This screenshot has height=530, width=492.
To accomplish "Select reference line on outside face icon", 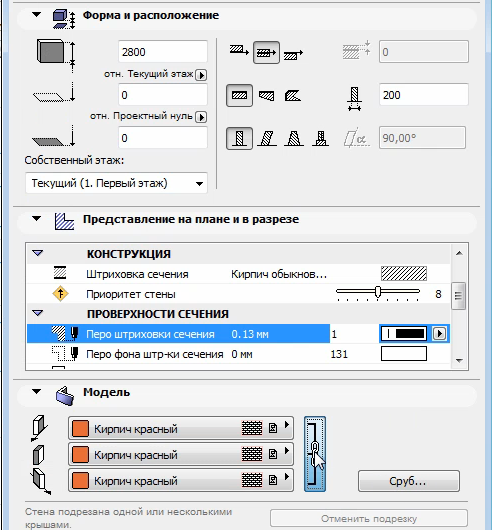I will click(239, 51).
